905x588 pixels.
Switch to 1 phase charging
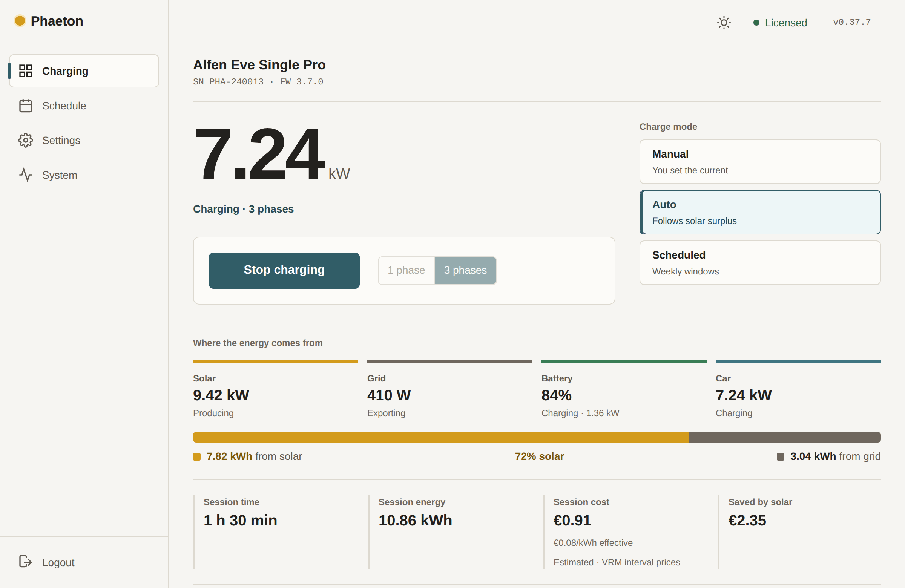406,270
